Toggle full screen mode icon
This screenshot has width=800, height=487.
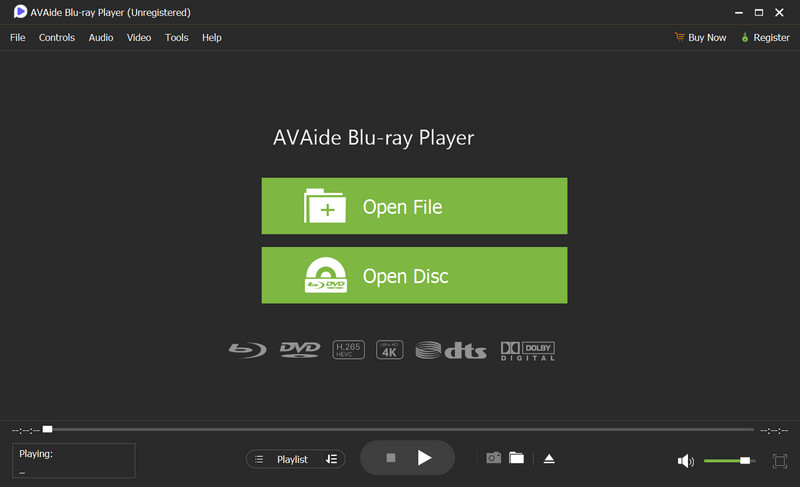[780, 461]
